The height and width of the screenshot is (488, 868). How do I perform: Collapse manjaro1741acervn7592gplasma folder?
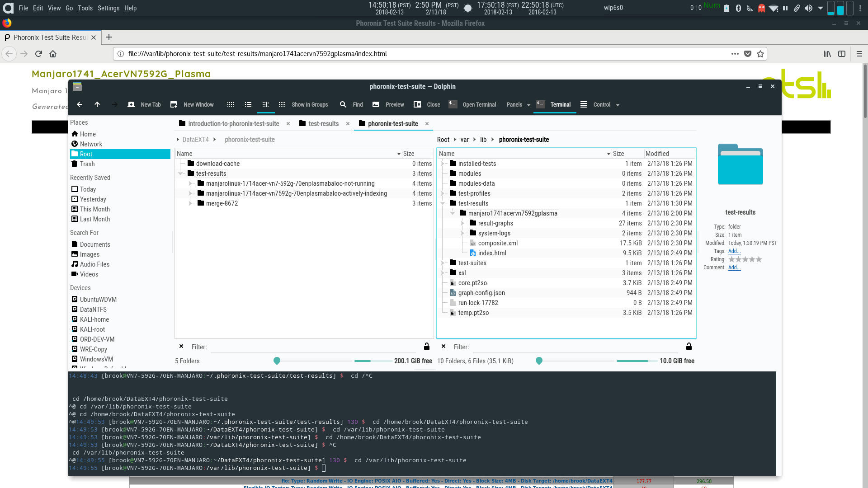pyautogui.click(x=453, y=213)
